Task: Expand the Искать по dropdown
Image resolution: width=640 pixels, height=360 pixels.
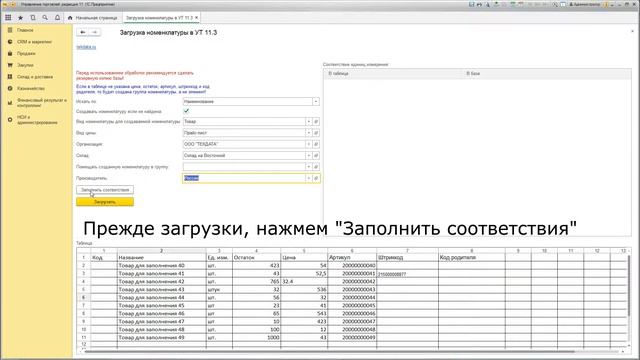Action: click(x=316, y=102)
